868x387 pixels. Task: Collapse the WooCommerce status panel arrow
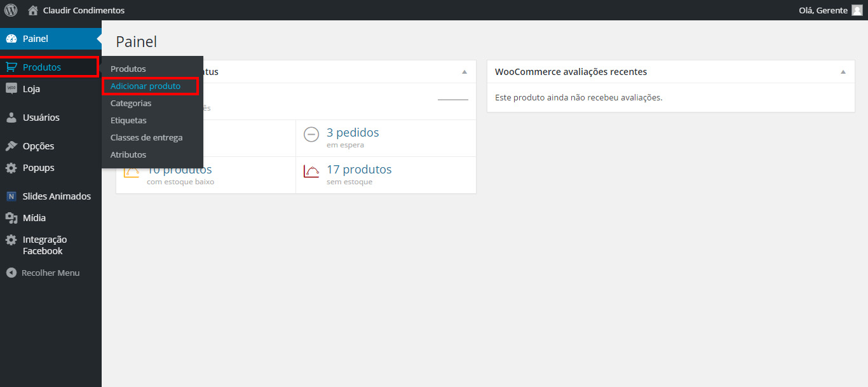point(465,72)
